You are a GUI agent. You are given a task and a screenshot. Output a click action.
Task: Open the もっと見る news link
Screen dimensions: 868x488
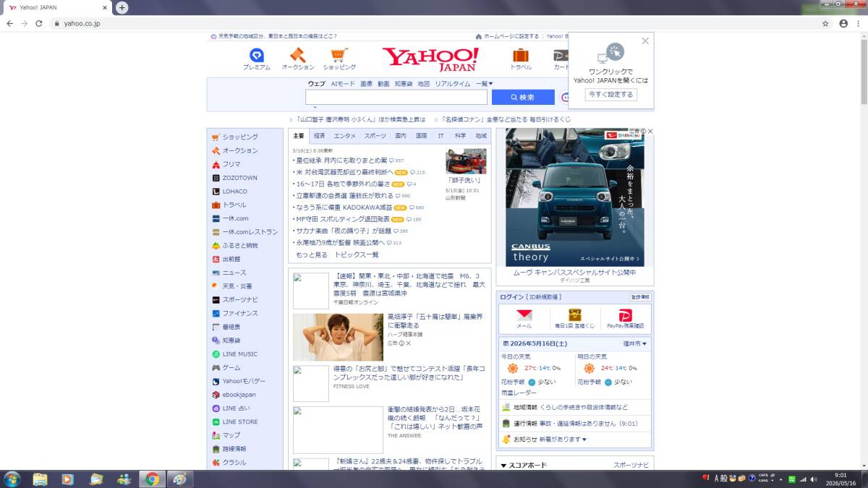[x=312, y=255]
